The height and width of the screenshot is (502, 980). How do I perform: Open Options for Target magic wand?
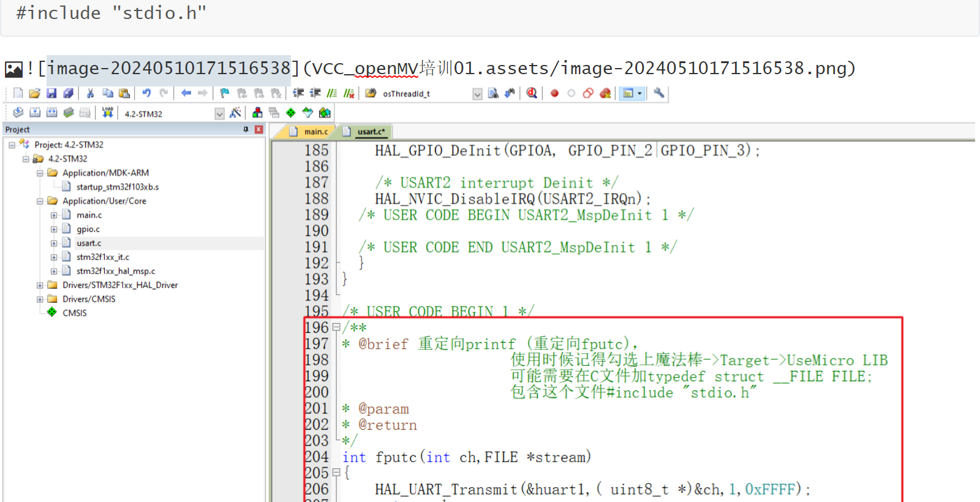[x=235, y=113]
